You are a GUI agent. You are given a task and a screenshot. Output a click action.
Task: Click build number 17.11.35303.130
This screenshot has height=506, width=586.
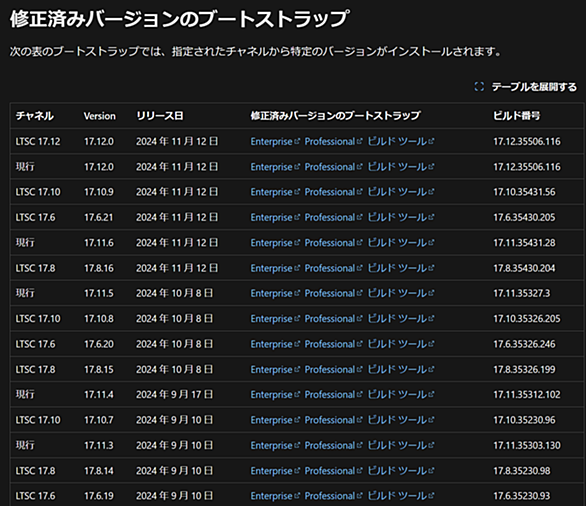pos(527,445)
